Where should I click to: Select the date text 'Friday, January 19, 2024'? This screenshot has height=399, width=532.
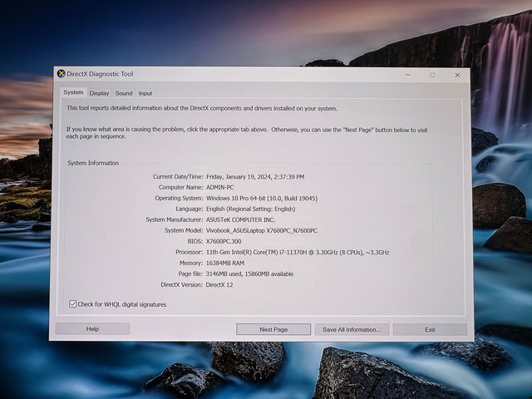239,177
